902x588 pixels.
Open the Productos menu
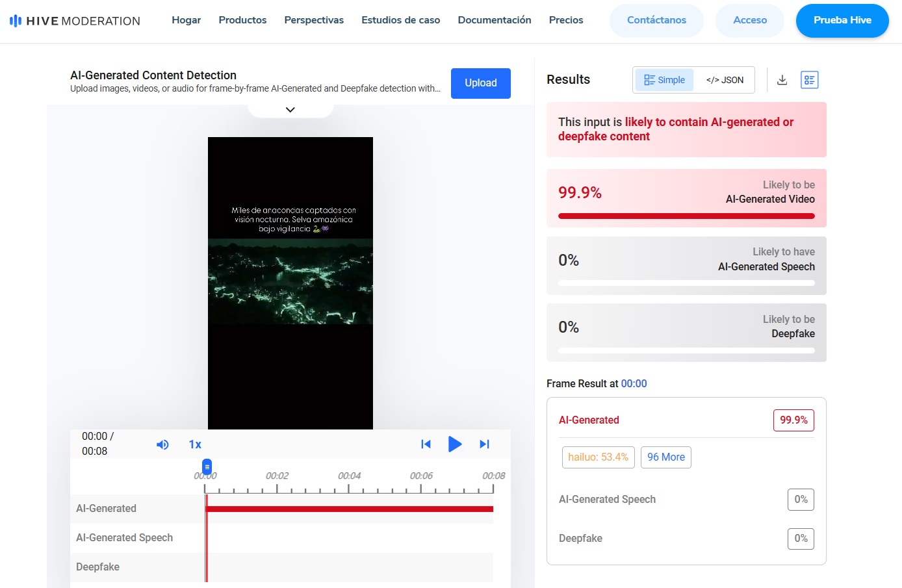pyautogui.click(x=242, y=20)
